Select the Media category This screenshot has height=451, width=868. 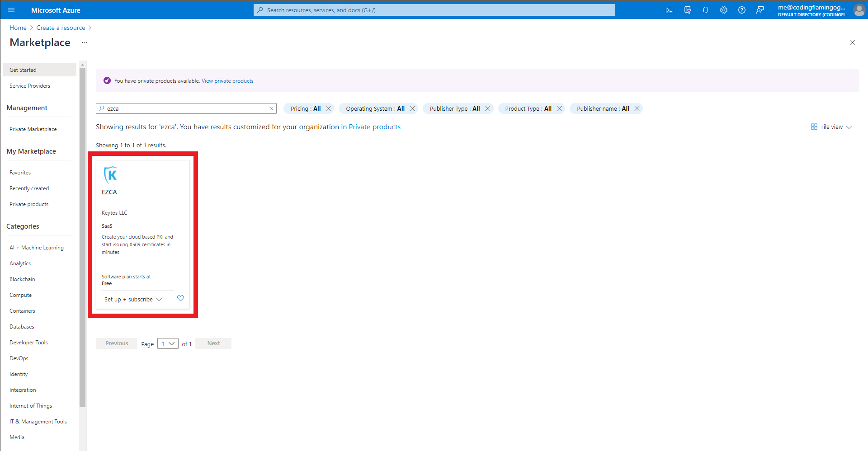pyautogui.click(x=17, y=437)
